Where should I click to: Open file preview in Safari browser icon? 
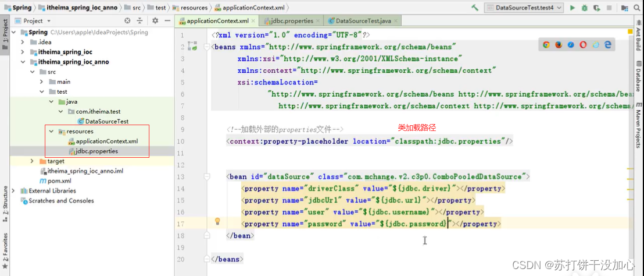coord(571,45)
